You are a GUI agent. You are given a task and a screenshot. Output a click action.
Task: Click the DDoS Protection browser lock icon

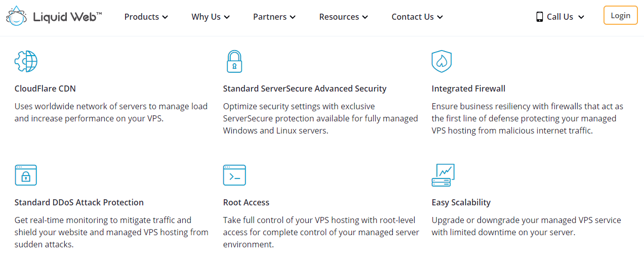pyautogui.click(x=26, y=175)
